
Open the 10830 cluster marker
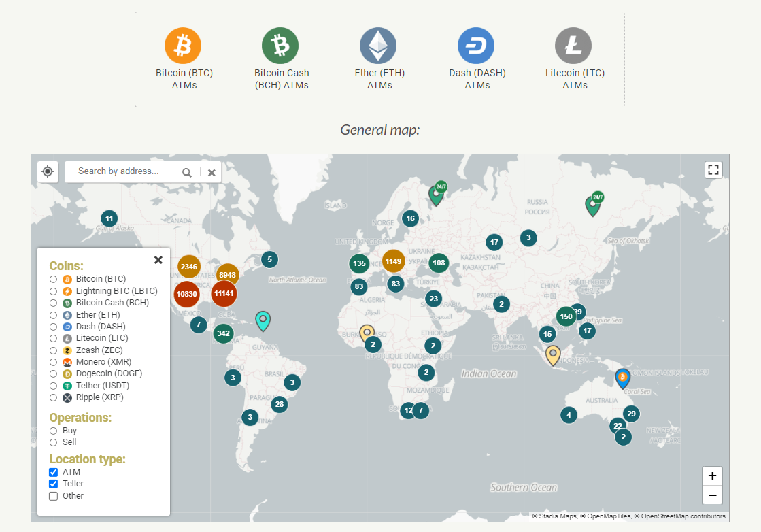(x=186, y=294)
